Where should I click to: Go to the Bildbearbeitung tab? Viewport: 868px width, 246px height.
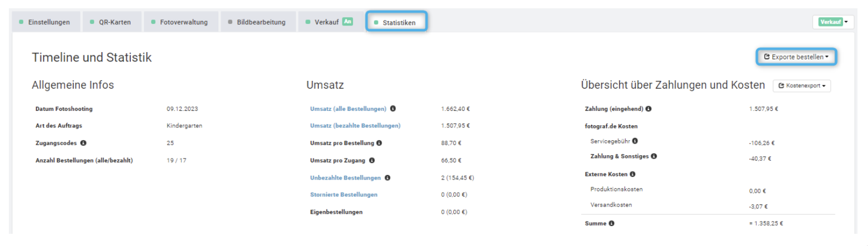[x=258, y=22]
